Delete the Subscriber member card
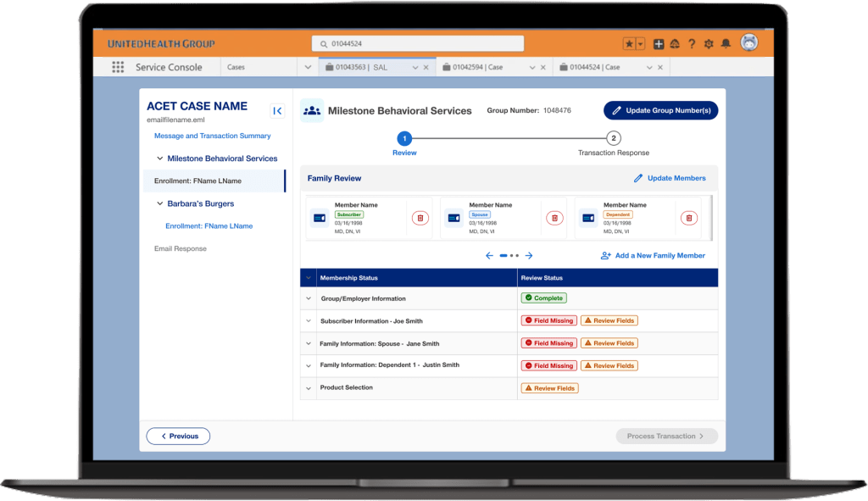 pyautogui.click(x=420, y=218)
